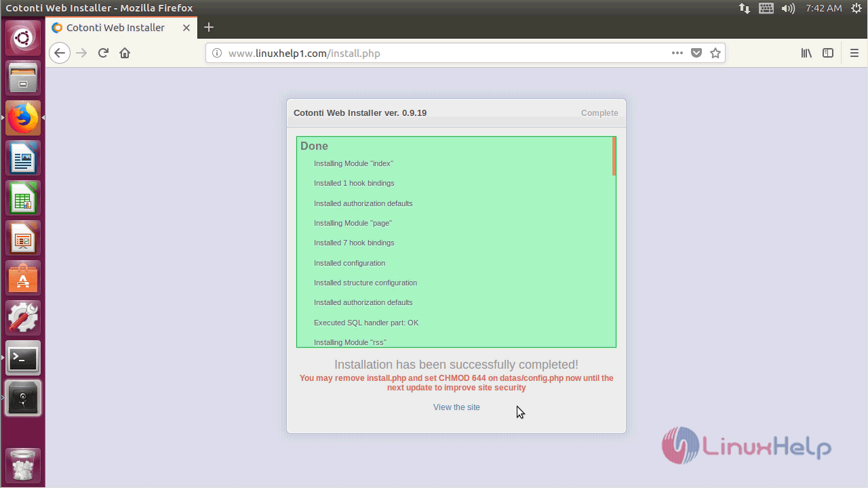
Task: Launch Files manager from launcher
Action: pyautogui.click(x=23, y=78)
